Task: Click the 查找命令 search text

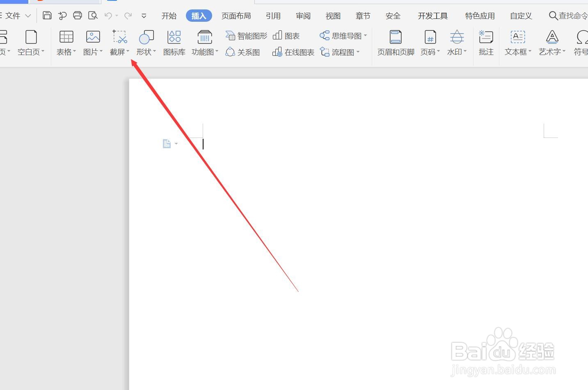Action: click(573, 16)
